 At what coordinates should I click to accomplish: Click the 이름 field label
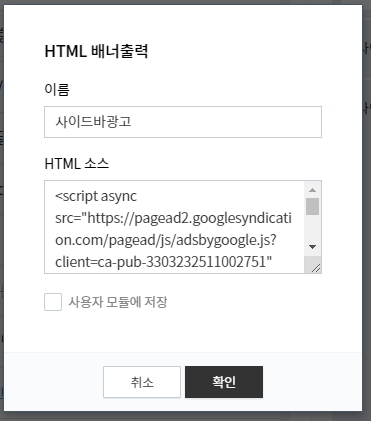click(57, 89)
